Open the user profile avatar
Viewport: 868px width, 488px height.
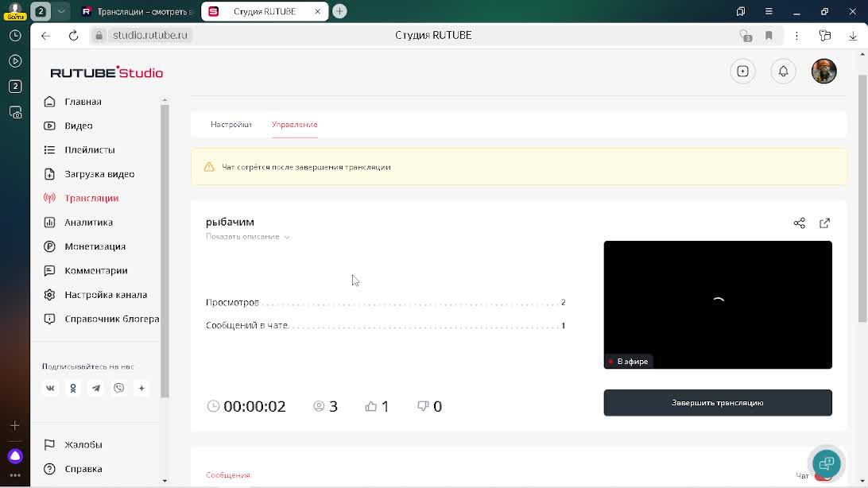pyautogui.click(x=823, y=72)
